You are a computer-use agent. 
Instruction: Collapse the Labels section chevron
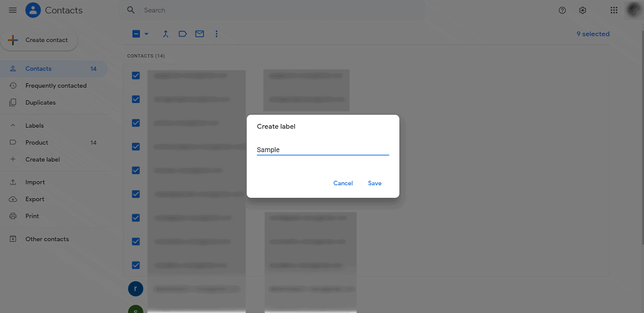[13, 125]
